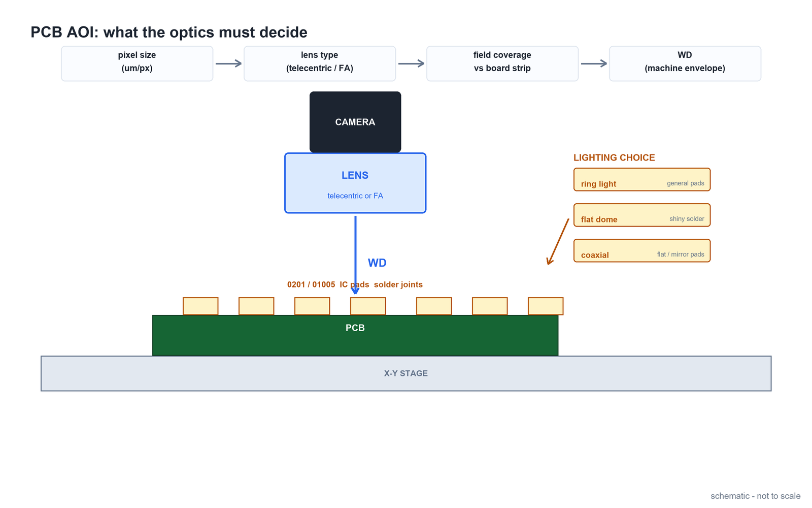The image size is (812, 508).
Task: Click the 'ring light' lighting option
Action: tap(642, 179)
